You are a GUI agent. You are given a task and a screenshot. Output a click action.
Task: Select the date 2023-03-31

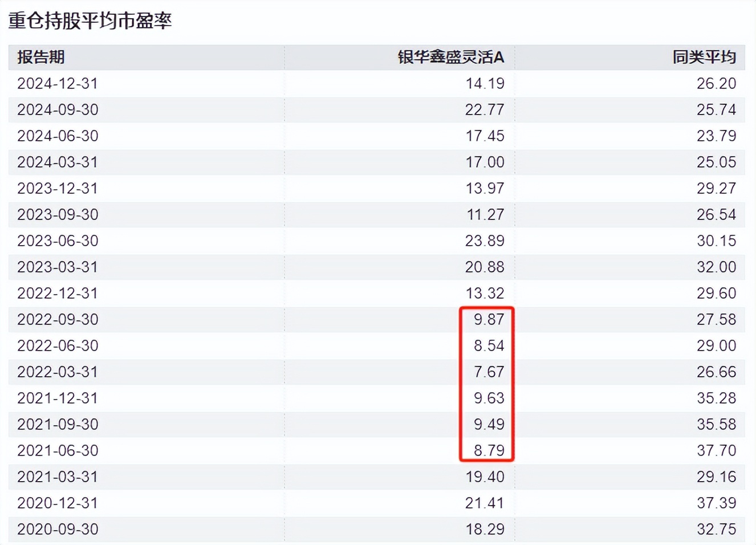[x=58, y=267]
